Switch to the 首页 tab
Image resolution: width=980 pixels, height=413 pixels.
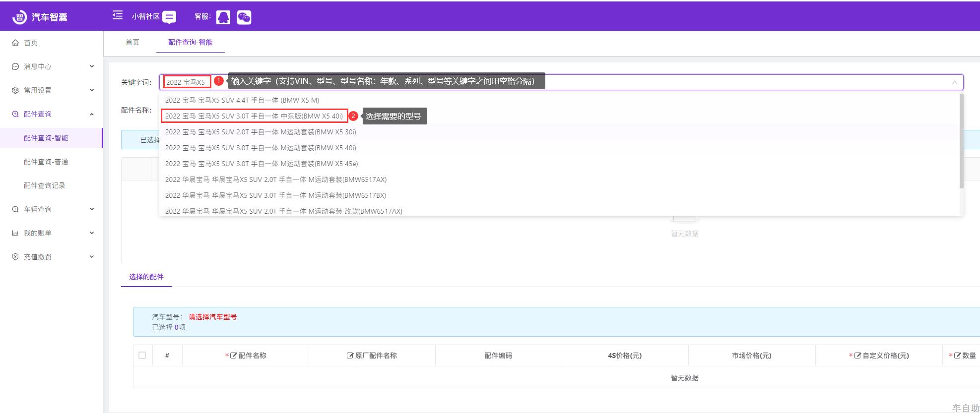[x=132, y=43]
